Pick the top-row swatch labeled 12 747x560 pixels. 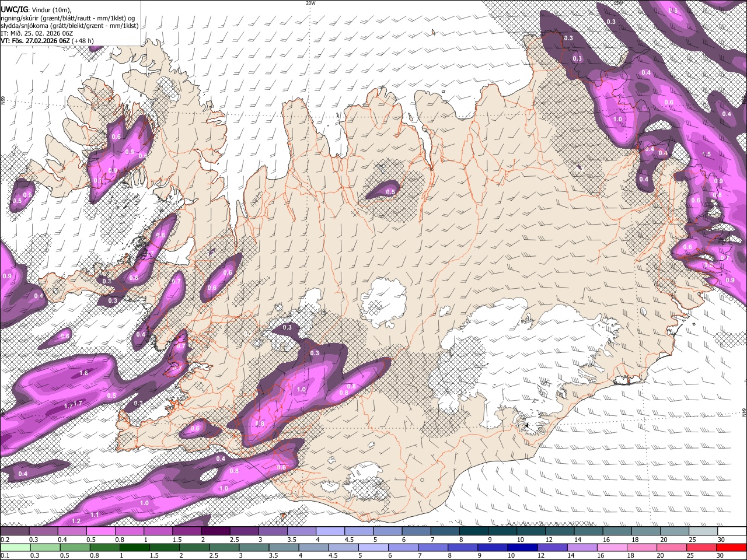click(x=560, y=531)
